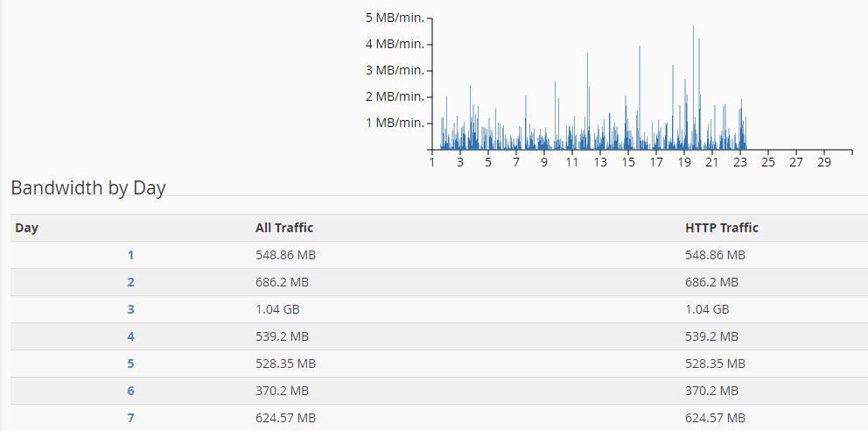
Task: Select HTTP Traffic value 1.04 GB
Action: pos(707,310)
